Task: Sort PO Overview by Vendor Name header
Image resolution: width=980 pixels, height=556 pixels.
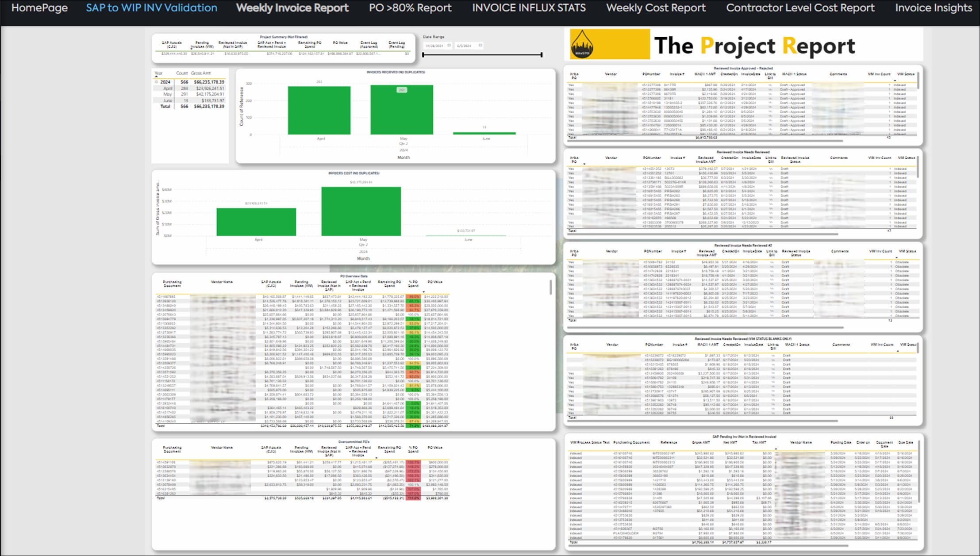Action: tap(222, 282)
